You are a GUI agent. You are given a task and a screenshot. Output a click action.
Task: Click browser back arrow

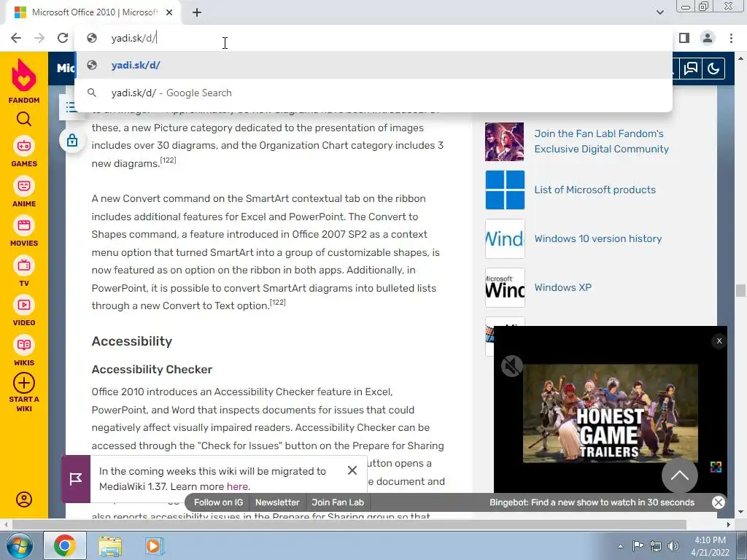pyautogui.click(x=16, y=38)
